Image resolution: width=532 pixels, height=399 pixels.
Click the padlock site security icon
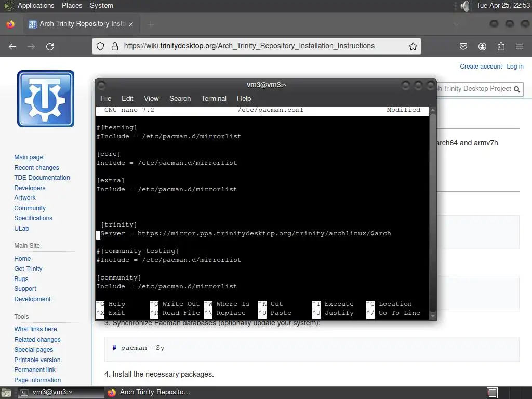point(115,46)
